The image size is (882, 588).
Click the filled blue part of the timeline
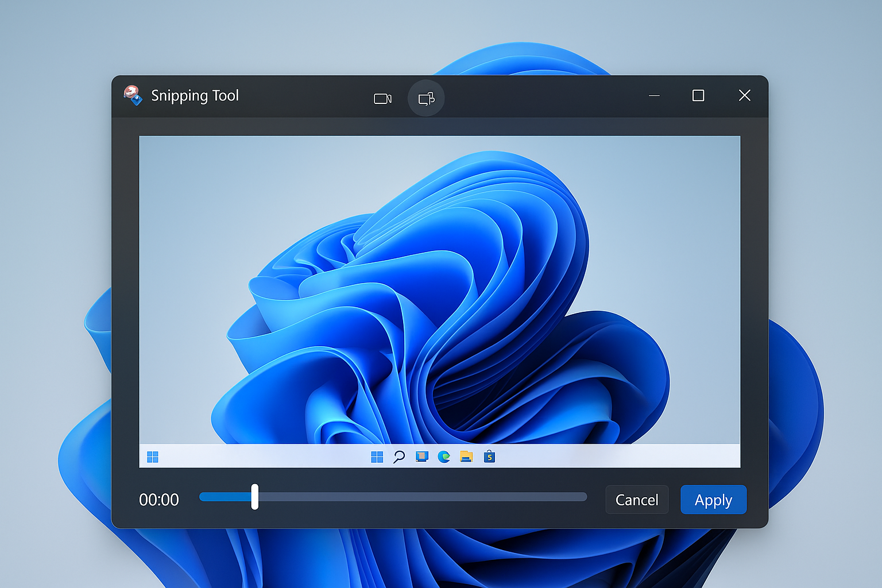(225, 497)
